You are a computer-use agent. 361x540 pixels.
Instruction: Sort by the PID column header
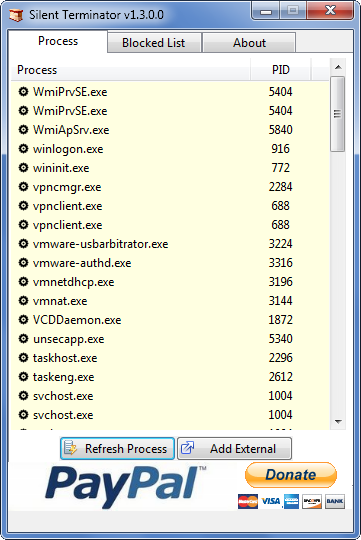pos(281,70)
